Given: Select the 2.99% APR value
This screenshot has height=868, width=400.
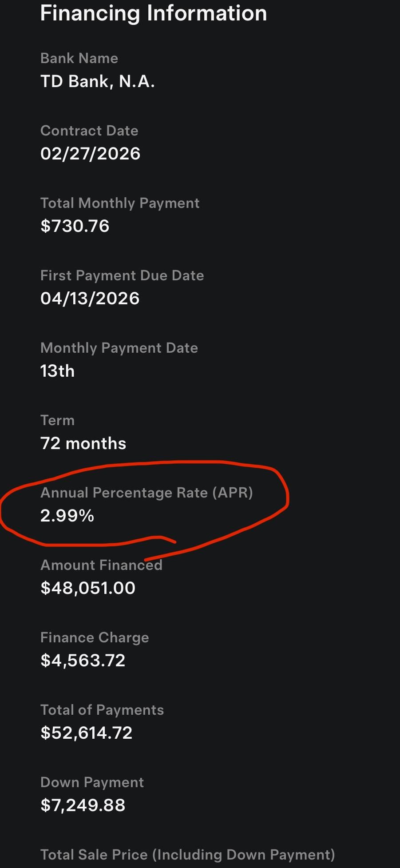Looking at the screenshot, I should (67, 516).
